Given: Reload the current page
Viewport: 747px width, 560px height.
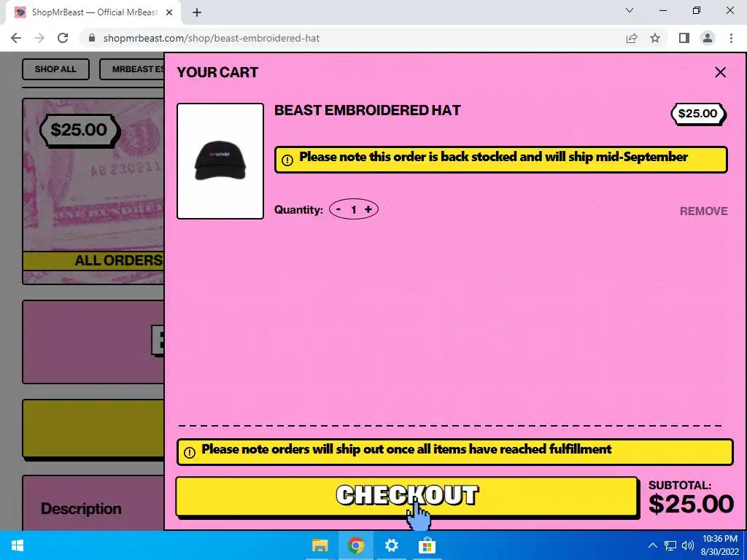Looking at the screenshot, I should click(63, 38).
